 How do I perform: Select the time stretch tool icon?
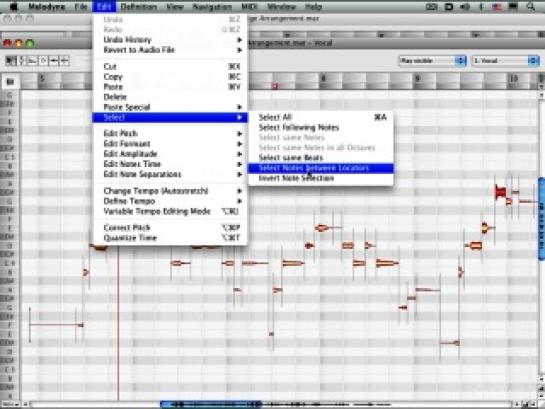(x=54, y=60)
